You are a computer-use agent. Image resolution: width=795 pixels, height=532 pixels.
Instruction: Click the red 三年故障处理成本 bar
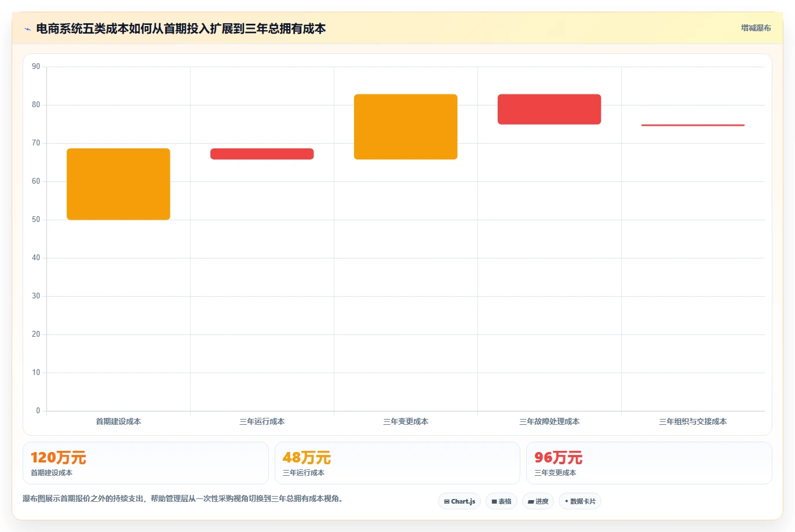coord(549,109)
